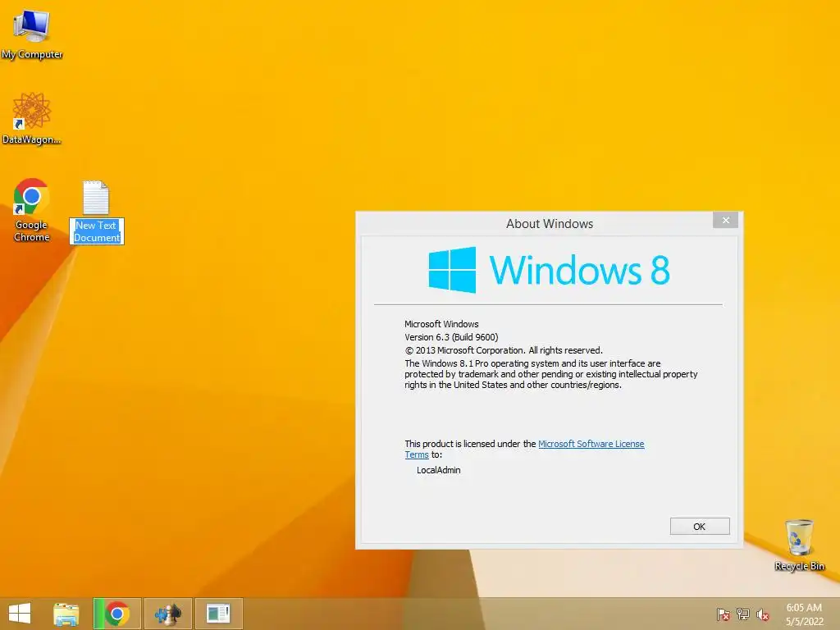Click the 'Version 6.3 (Build 9600)' text
The width and height of the screenshot is (840, 630).
coord(451,337)
